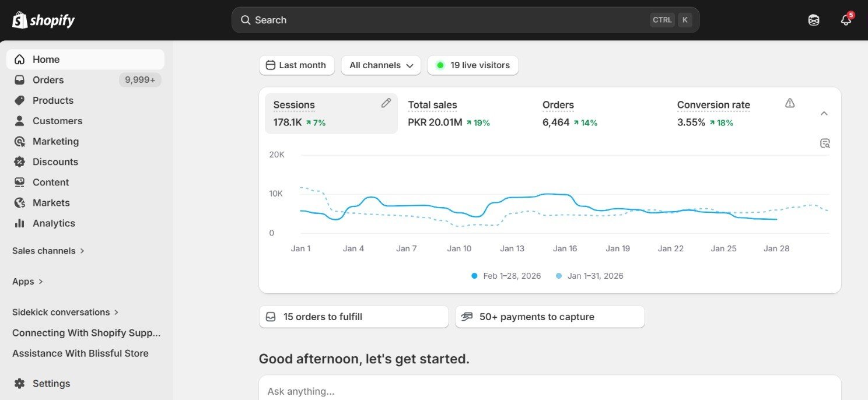Screen dimensions: 868x400
Task: Open Connecting With Shopify Support conversation
Action: pyautogui.click(x=86, y=333)
